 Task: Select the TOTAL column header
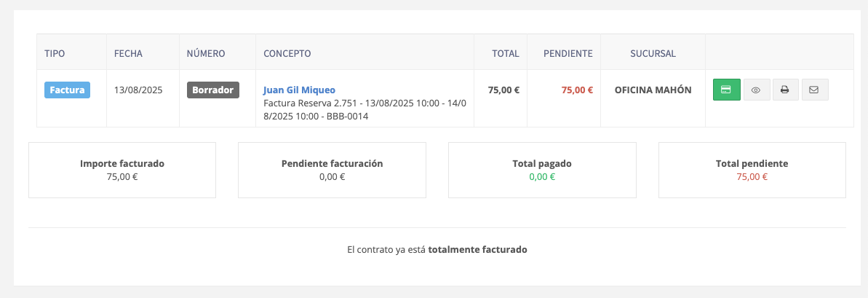pyautogui.click(x=506, y=54)
